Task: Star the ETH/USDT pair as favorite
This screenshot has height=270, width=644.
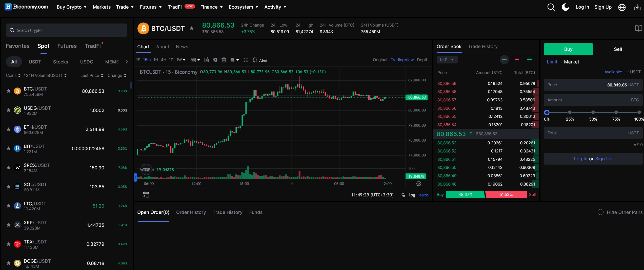Action: pos(9,129)
